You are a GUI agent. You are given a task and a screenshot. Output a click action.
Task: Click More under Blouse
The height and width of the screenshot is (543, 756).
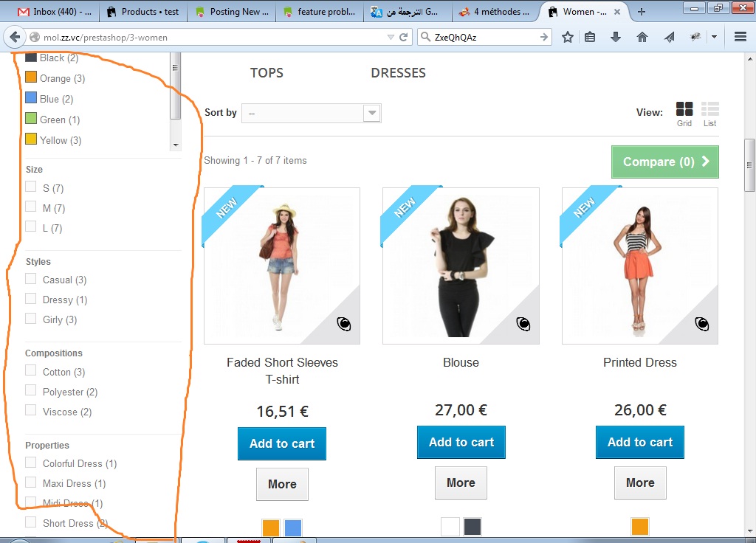(x=461, y=483)
